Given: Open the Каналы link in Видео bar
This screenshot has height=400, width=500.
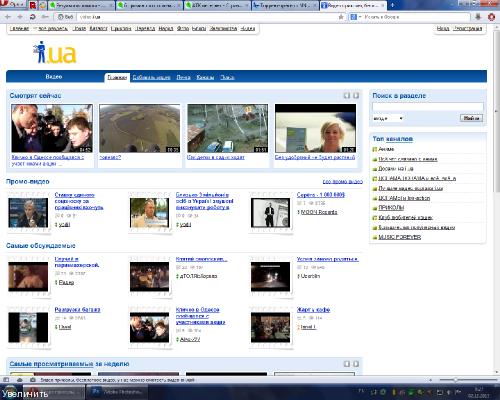Looking at the screenshot, I should tap(205, 77).
